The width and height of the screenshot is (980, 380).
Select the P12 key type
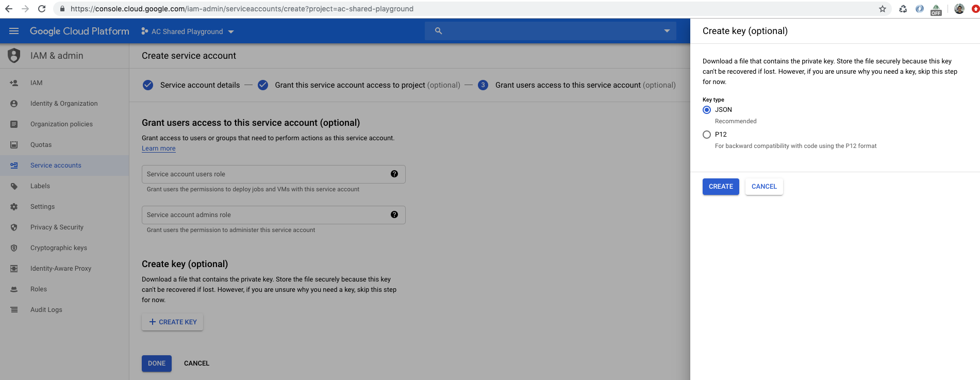707,135
